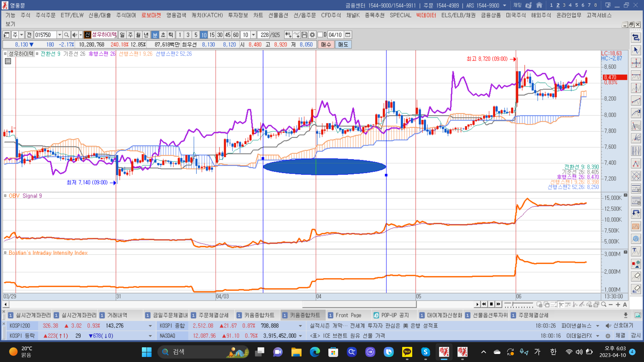Open the 차트 menu
The image size is (644, 362).
tap(258, 15)
